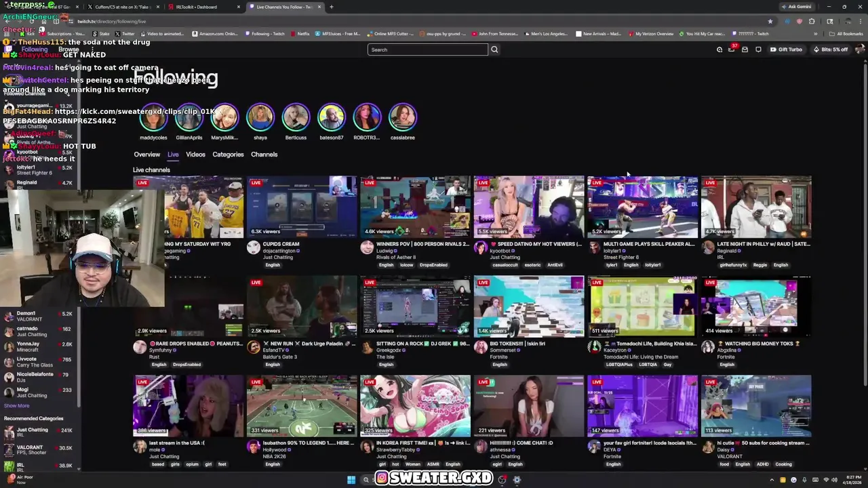Open Amazon.com bookmark
The height and width of the screenshot is (488, 868).
215,33
